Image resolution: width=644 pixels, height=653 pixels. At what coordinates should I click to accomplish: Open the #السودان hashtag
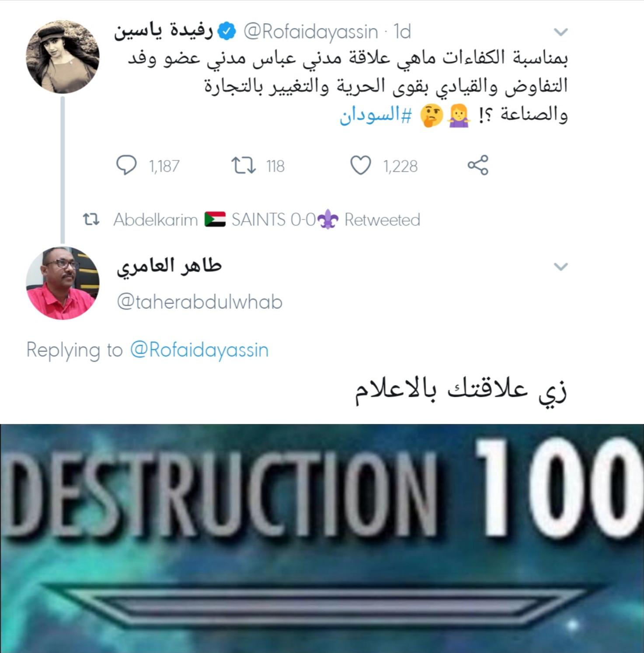click(376, 115)
